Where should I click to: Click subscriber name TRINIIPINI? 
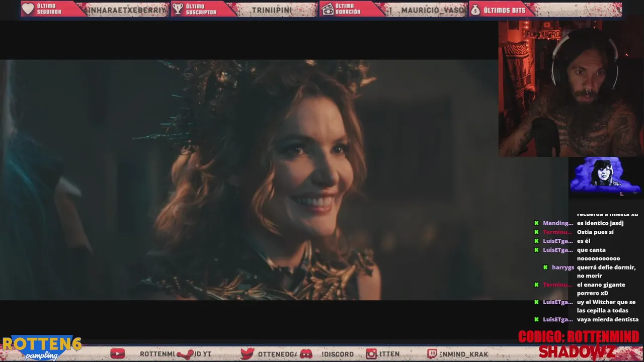[271, 10]
